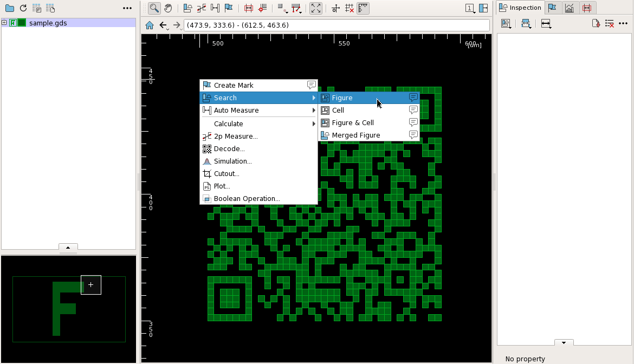Screen dimensions: 634x364
Task: Click the export document with red arrow icon
Action: coord(596,23)
